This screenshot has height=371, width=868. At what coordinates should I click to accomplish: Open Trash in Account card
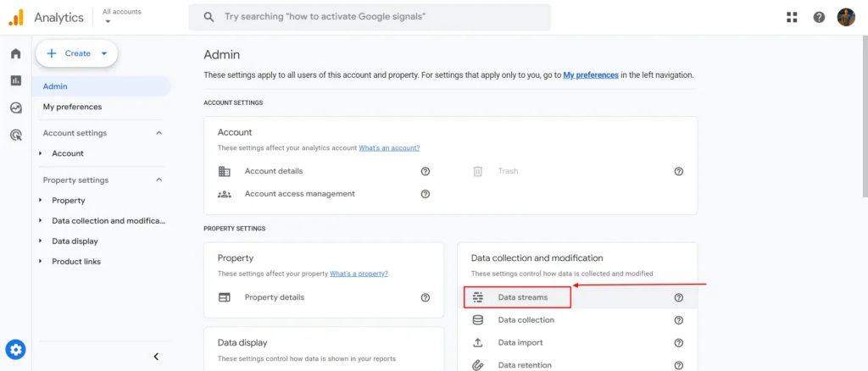coord(508,171)
